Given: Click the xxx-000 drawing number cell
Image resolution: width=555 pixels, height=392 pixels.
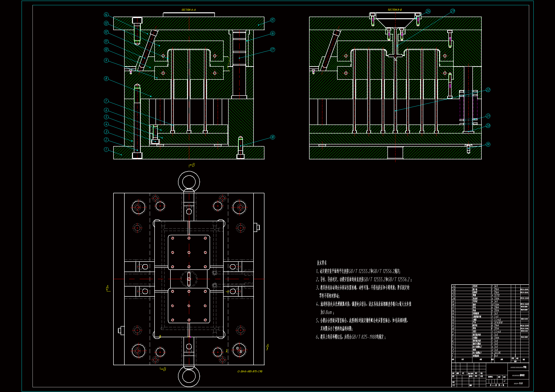Looking at the screenshot, I should [518, 383].
